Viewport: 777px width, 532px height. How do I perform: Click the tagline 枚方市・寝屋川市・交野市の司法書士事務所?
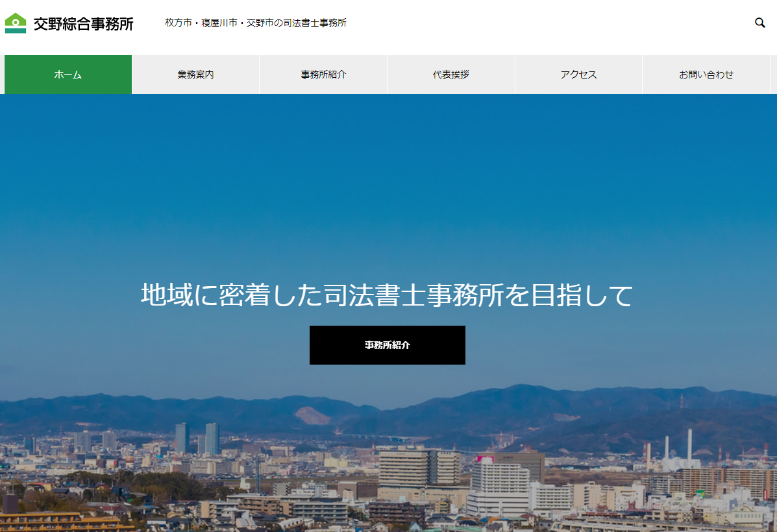pyautogui.click(x=256, y=23)
